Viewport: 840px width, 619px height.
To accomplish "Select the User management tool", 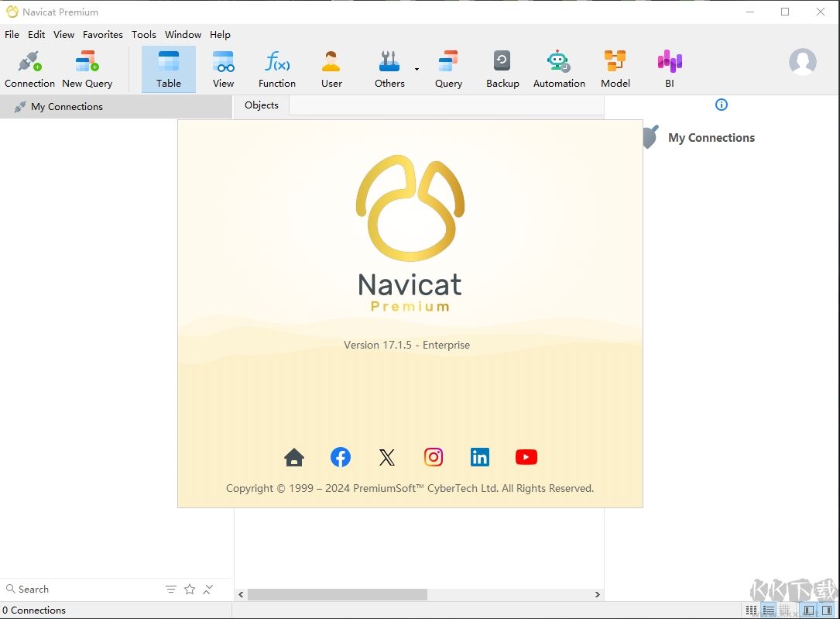I will tap(331, 67).
